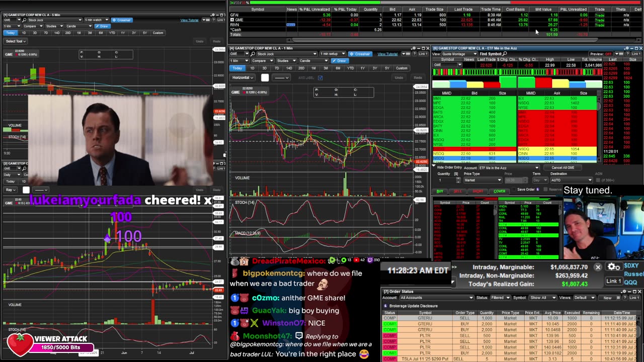The width and height of the screenshot is (644, 362).
Task: Uncheck the Axis Label checkbox
Action: click(320, 78)
